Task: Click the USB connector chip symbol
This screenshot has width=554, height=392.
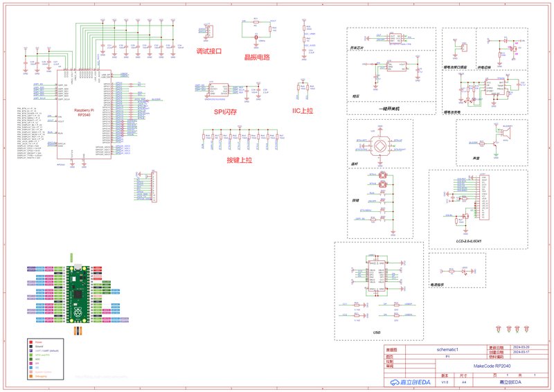Action: point(376,276)
